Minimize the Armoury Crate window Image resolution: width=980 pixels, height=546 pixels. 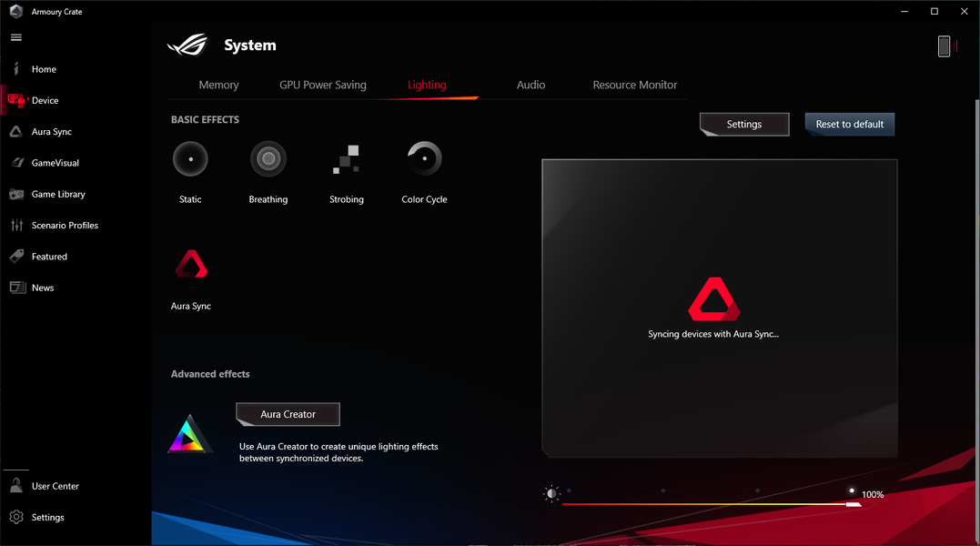[x=904, y=11]
